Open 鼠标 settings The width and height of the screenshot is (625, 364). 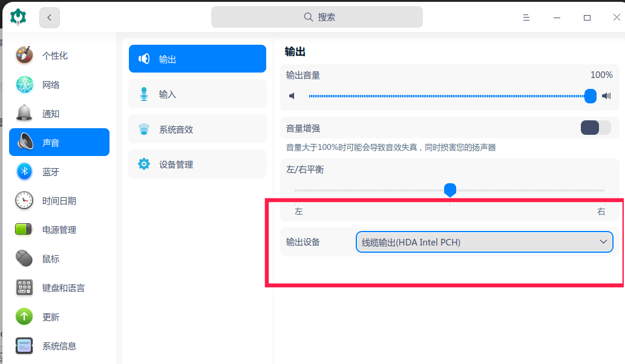(x=59, y=259)
